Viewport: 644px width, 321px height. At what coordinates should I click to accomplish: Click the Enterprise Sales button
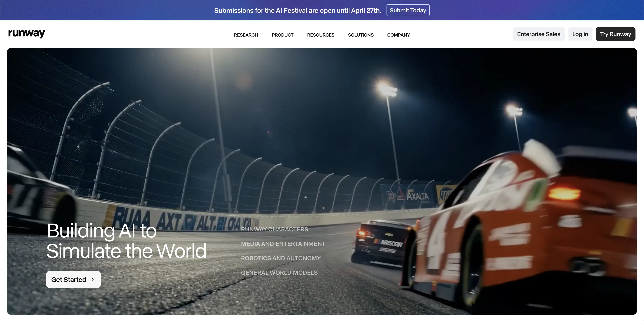[539, 34]
